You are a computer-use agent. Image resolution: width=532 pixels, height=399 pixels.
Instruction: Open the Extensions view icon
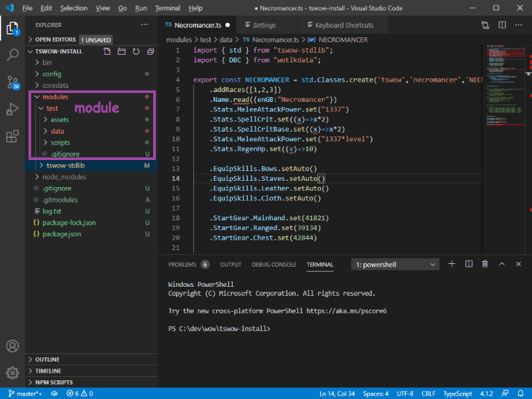12,136
